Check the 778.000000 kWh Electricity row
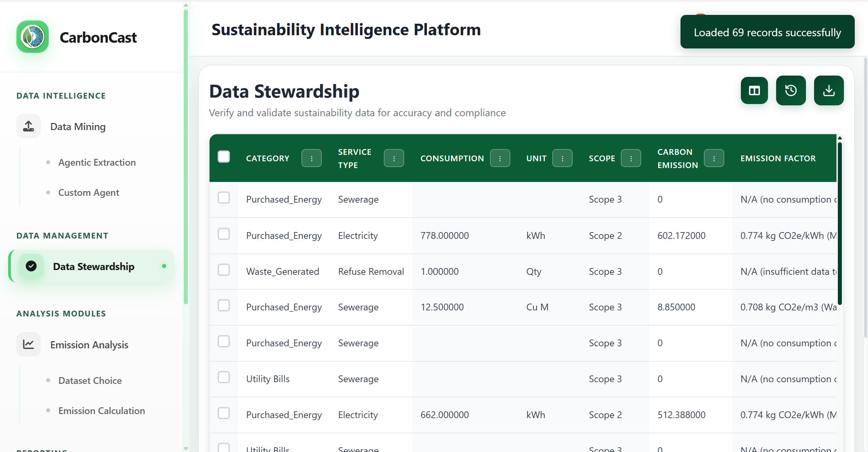Viewport: 868px width, 452px height. [x=224, y=234]
